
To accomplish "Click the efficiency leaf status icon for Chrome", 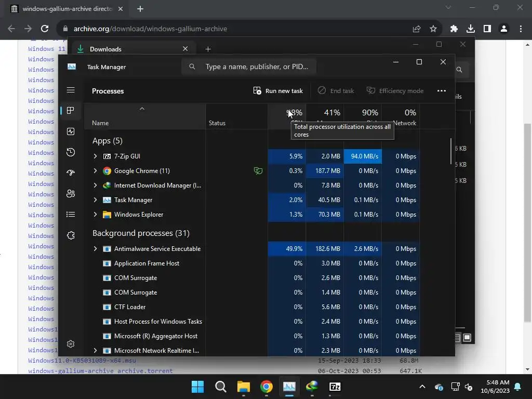I will click(258, 170).
